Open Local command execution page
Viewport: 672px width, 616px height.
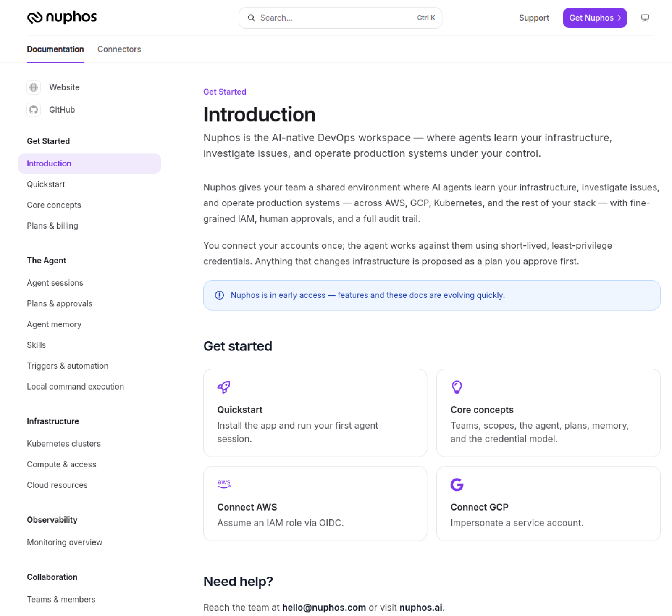tap(75, 387)
